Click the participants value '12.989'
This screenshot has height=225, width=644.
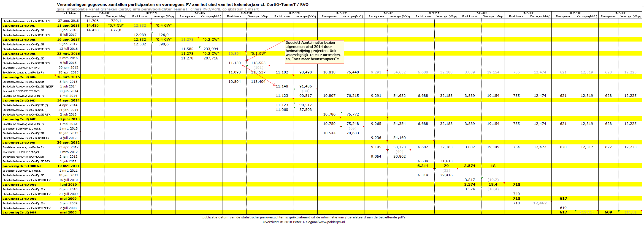[140, 35]
